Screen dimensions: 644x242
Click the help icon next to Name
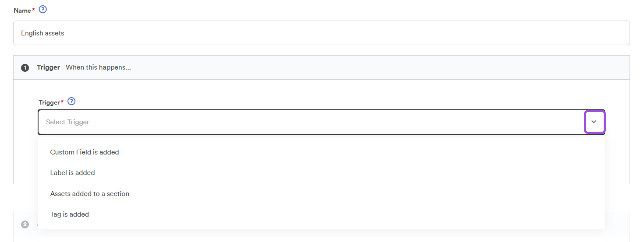point(43,9)
